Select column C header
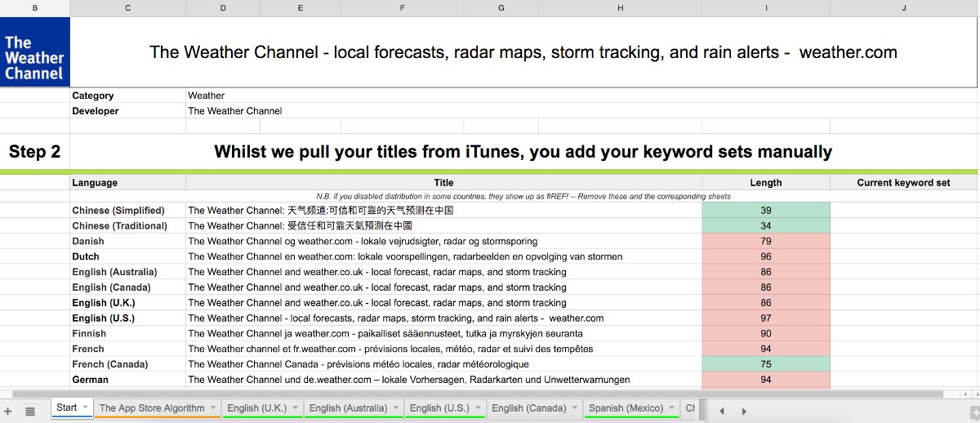Image resolution: width=980 pixels, height=423 pixels. click(127, 8)
